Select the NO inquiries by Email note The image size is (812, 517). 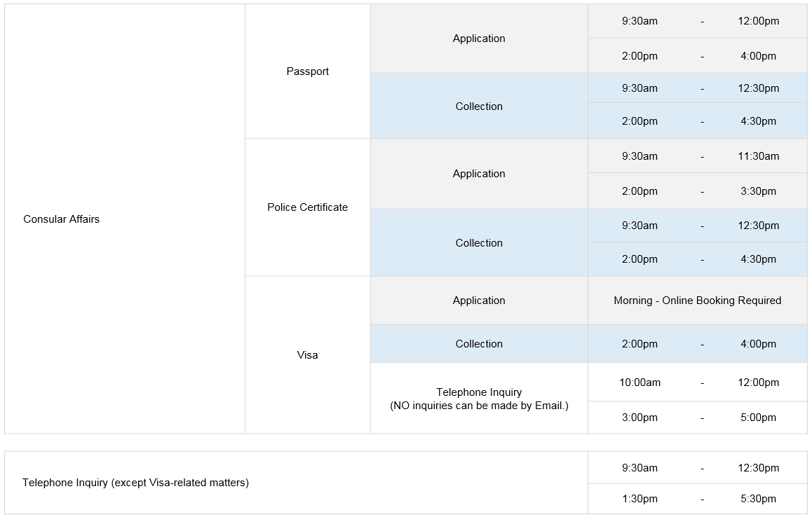(x=479, y=406)
